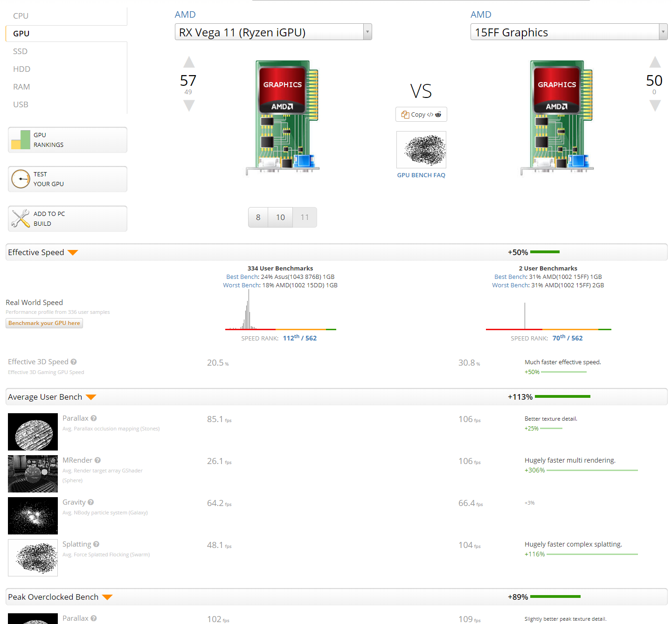Select the Vega 8 variant button
The height and width of the screenshot is (624, 672).
click(258, 217)
